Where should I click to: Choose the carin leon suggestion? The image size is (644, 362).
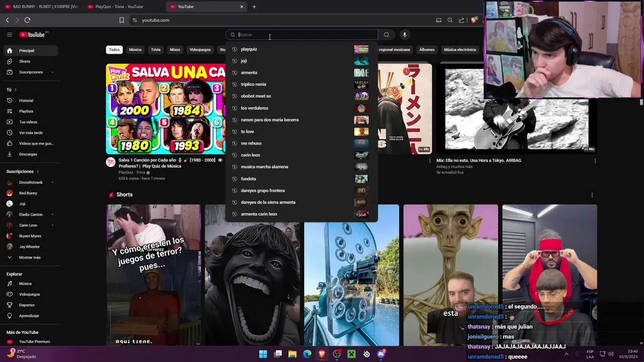click(301, 155)
